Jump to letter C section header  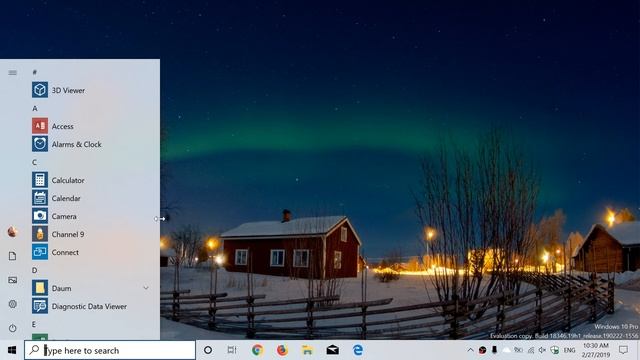[x=35, y=162]
